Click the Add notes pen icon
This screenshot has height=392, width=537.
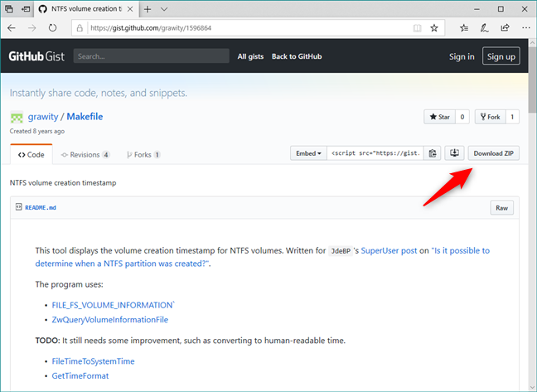pyautogui.click(x=484, y=28)
